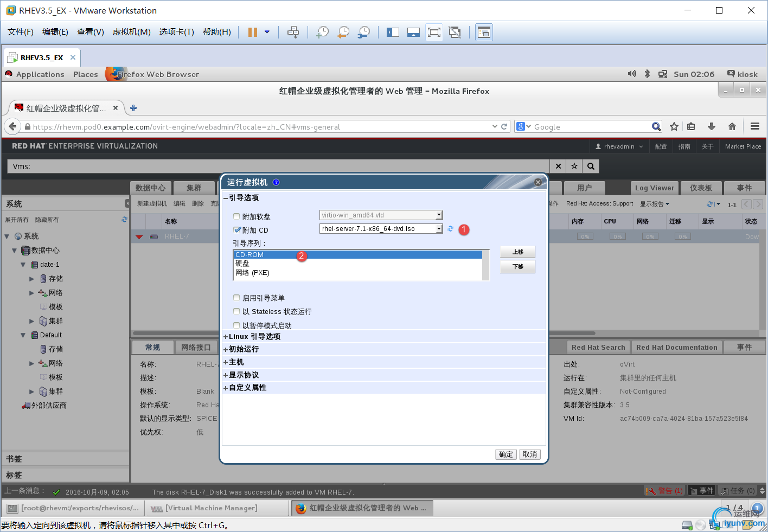Collapse the date-1 data center node

coord(23,265)
